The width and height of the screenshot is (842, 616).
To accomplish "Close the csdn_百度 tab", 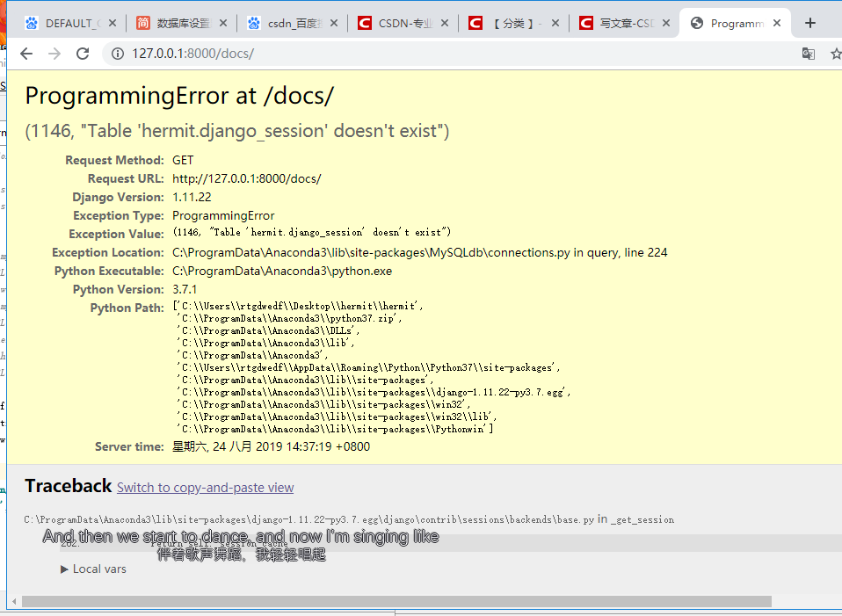I will (334, 23).
